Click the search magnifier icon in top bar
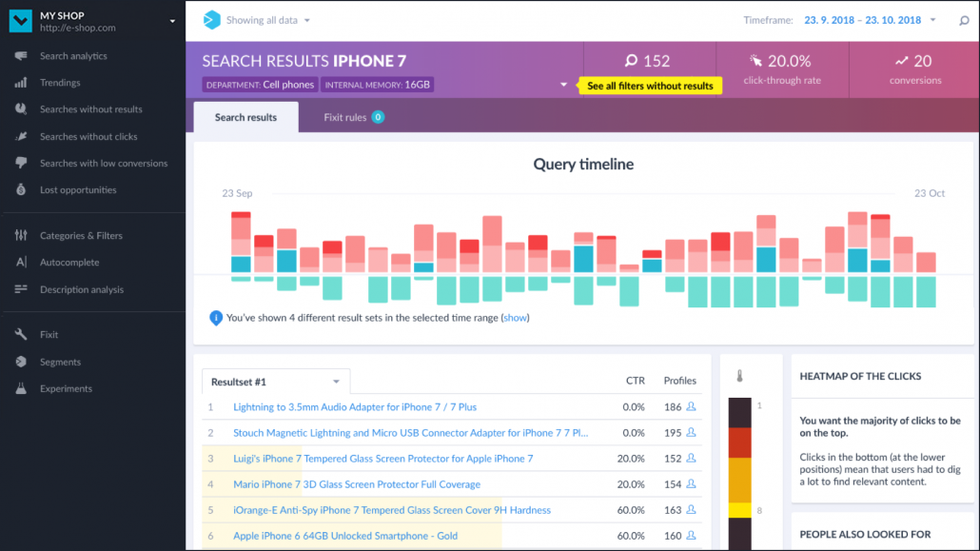980x551 pixels. click(964, 21)
